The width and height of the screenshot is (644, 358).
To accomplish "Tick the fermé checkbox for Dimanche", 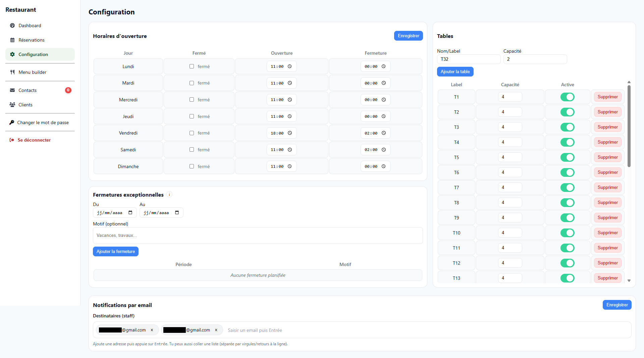I will tap(192, 166).
